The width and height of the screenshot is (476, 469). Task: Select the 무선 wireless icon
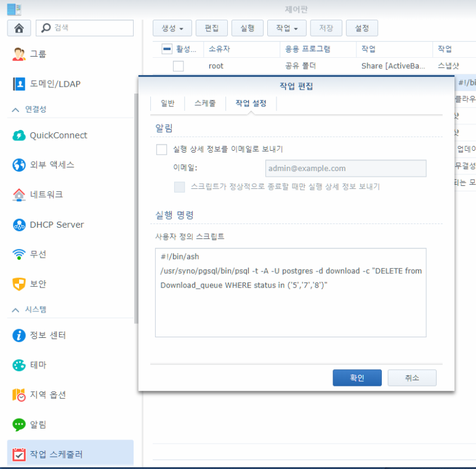click(x=19, y=254)
